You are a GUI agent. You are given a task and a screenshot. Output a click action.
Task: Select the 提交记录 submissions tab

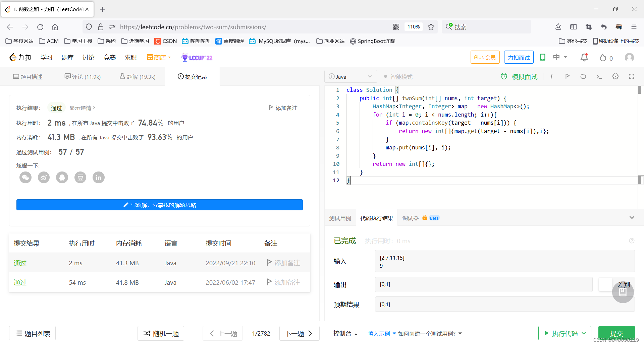tap(192, 77)
